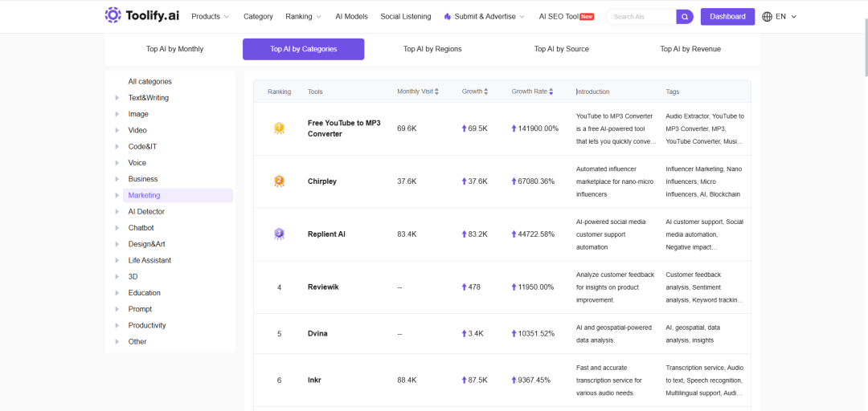868x411 pixels.
Task: Expand the Video category triangle
Action: tap(117, 131)
